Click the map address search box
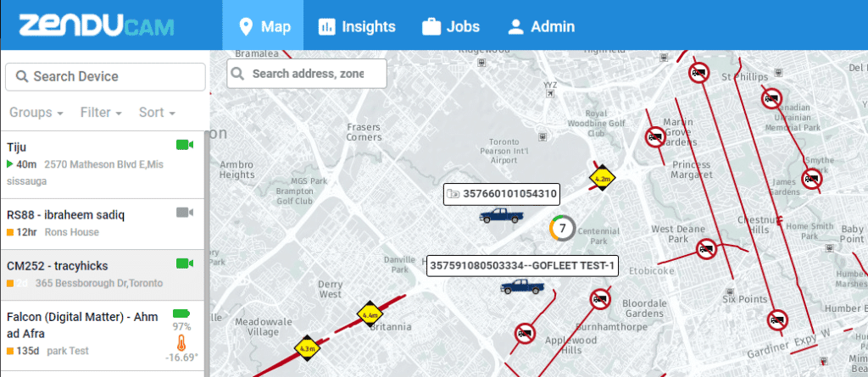This screenshot has width=868, height=377. coord(307,74)
